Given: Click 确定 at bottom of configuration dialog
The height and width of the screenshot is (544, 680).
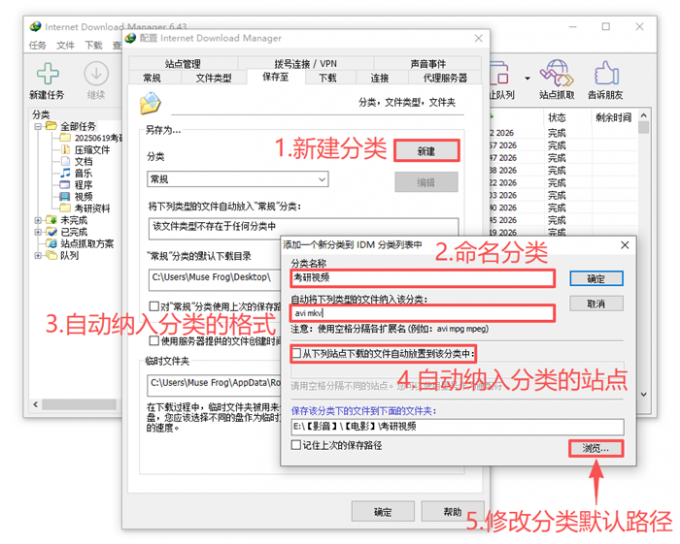Looking at the screenshot, I should click(x=382, y=511).
